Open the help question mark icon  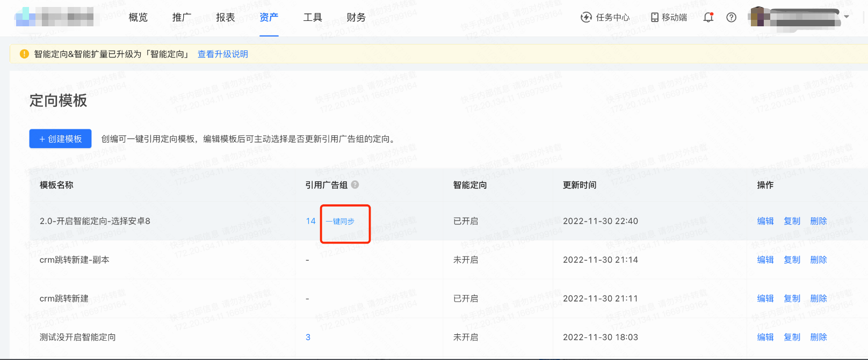(x=731, y=17)
